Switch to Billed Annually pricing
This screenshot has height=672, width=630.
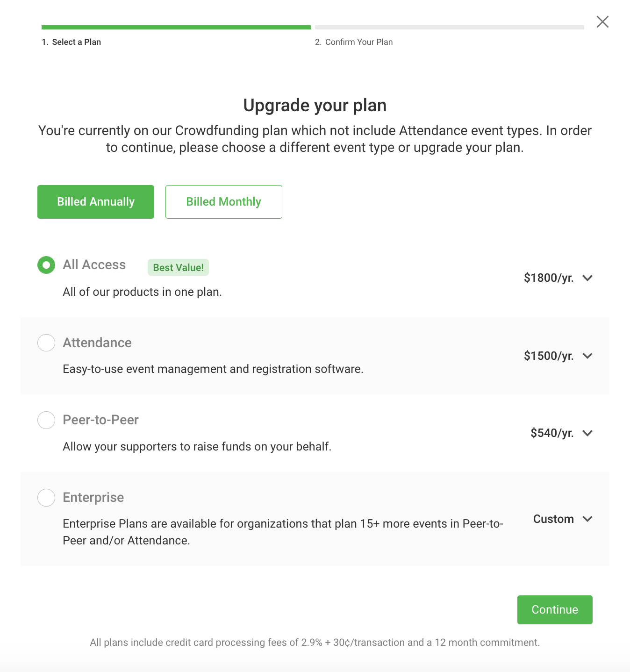(x=96, y=202)
